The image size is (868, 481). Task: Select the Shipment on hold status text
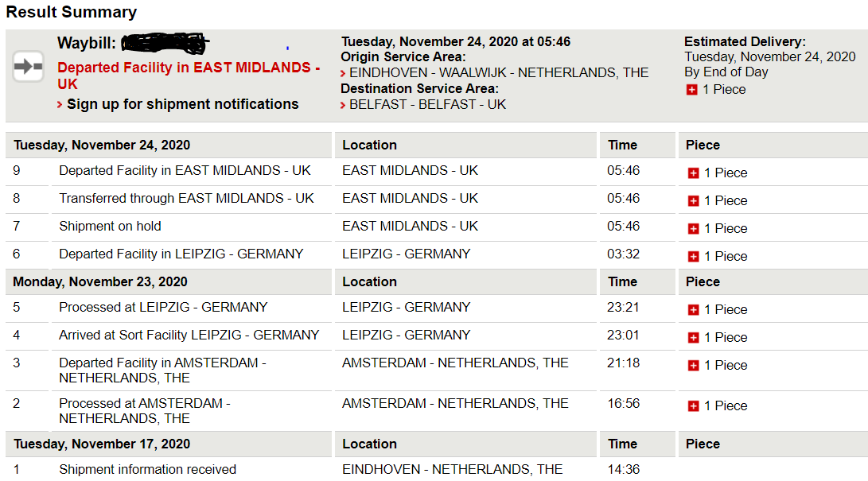tap(110, 226)
